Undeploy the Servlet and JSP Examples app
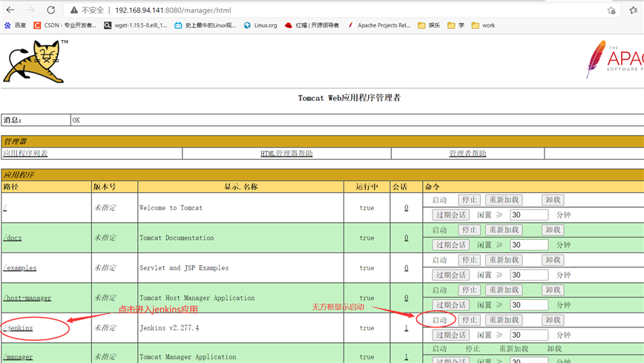This screenshot has height=363, width=644. (553, 260)
